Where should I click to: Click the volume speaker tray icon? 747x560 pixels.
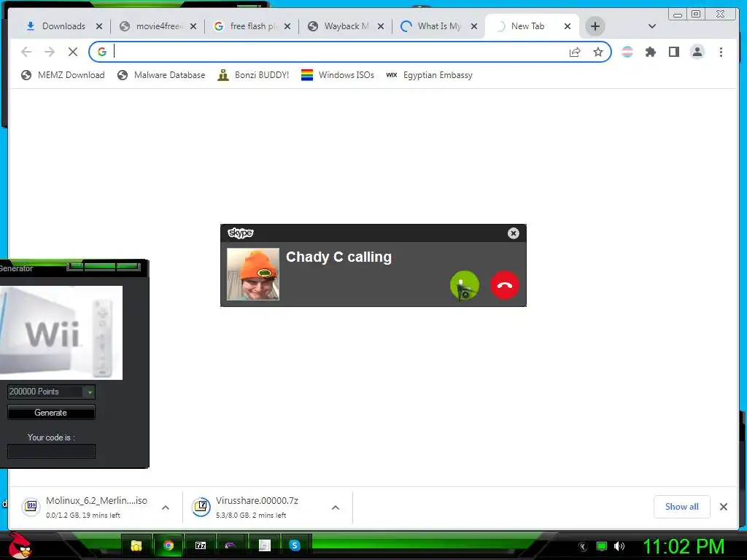[x=619, y=546]
